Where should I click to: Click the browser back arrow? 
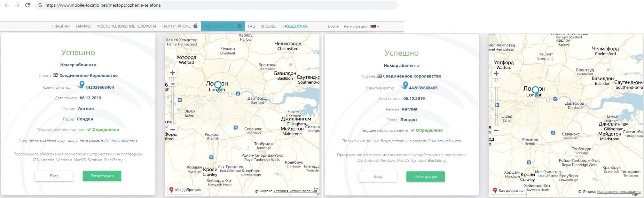[x=7, y=5]
